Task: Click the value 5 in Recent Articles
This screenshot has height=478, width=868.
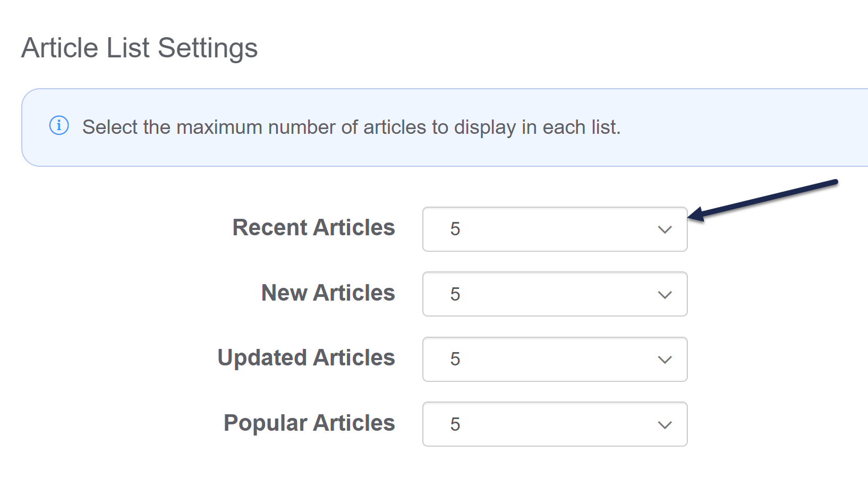Action: coord(455,229)
